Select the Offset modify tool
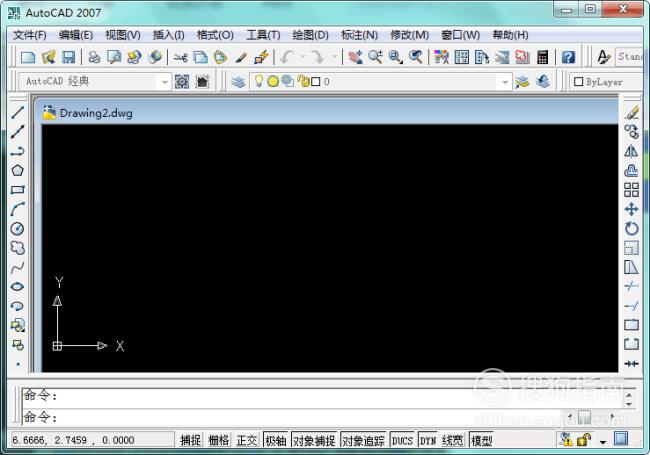Image resolution: width=650 pixels, height=455 pixels. point(631,170)
